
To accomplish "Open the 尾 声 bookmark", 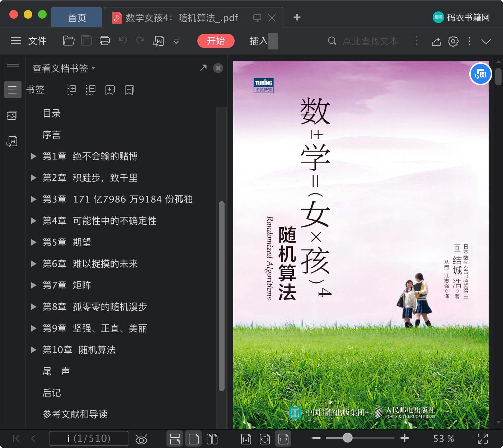I will (x=56, y=371).
